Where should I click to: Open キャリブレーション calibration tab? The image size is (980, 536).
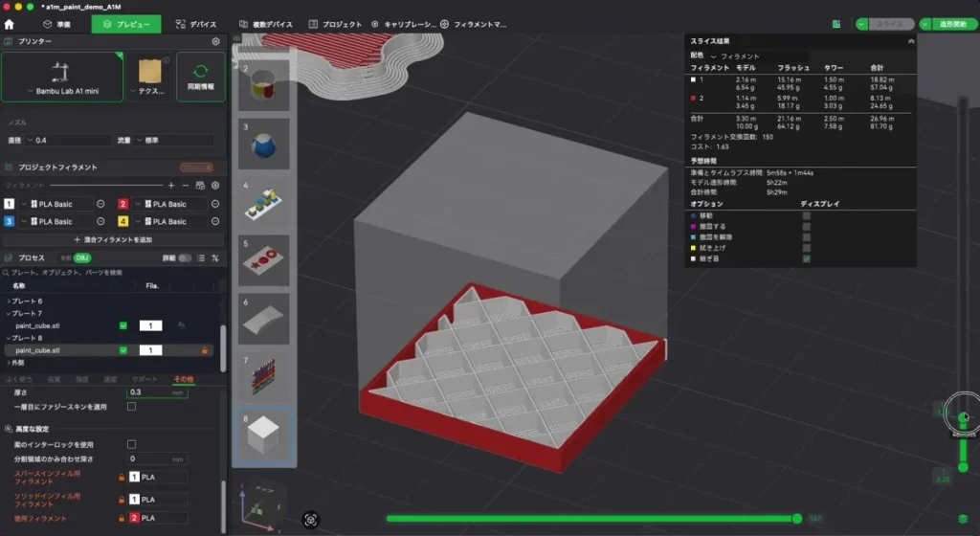pyautogui.click(x=404, y=24)
